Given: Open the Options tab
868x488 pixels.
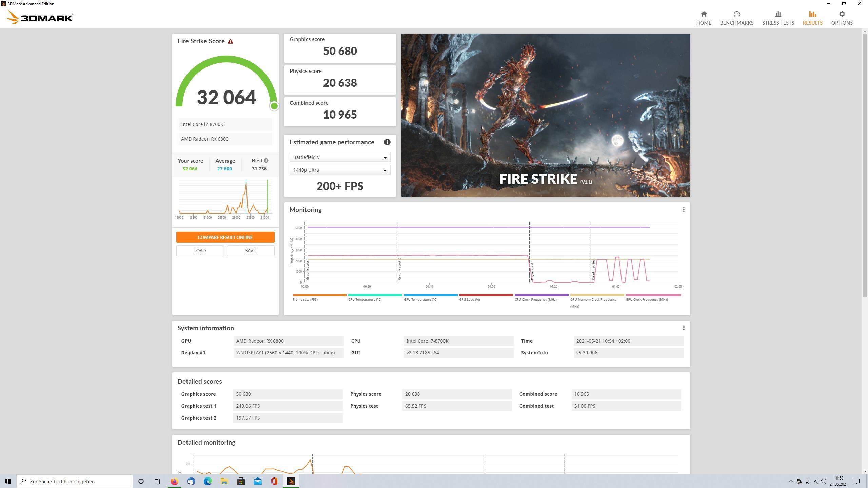Looking at the screenshot, I should click(x=842, y=18).
